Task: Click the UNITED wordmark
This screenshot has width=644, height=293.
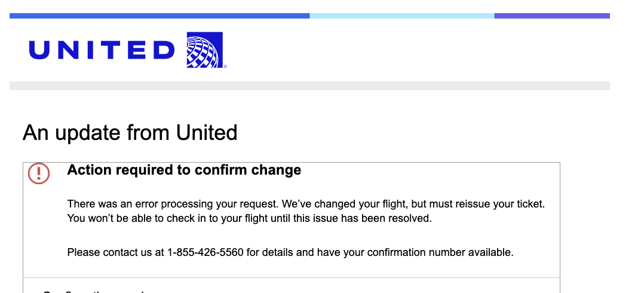Action: point(102,50)
